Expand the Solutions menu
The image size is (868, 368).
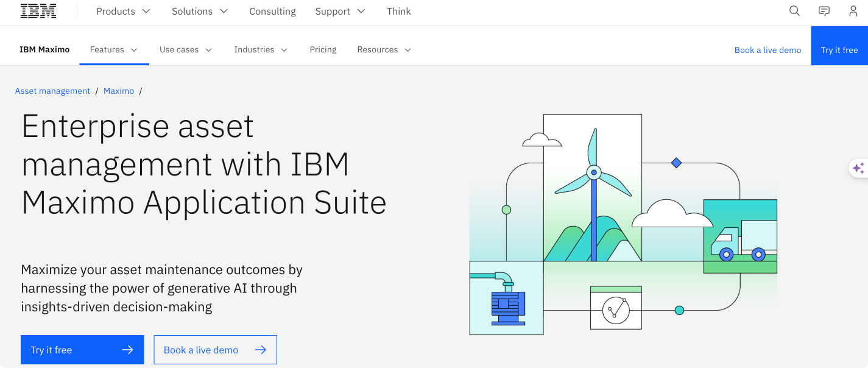[200, 11]
